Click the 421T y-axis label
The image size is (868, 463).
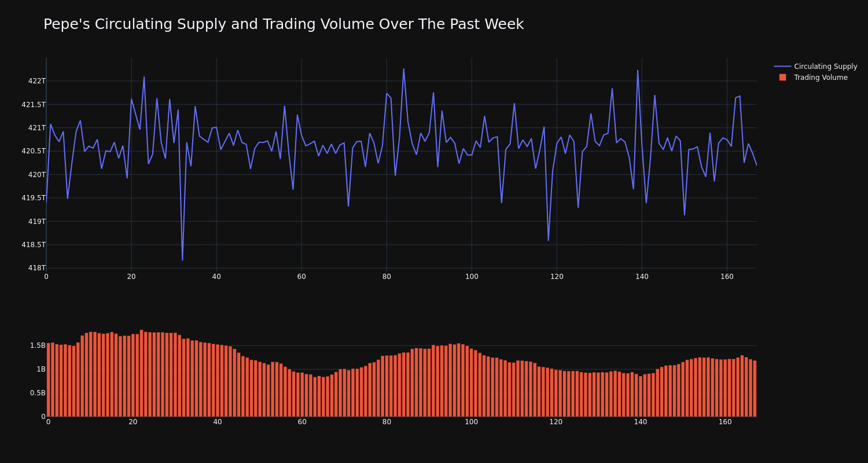[x=36, y=128]
